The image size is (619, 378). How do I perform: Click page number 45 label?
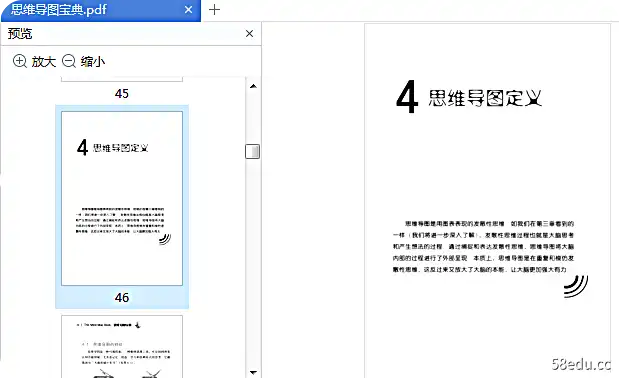pyautogui.click(x=122, y=94)
